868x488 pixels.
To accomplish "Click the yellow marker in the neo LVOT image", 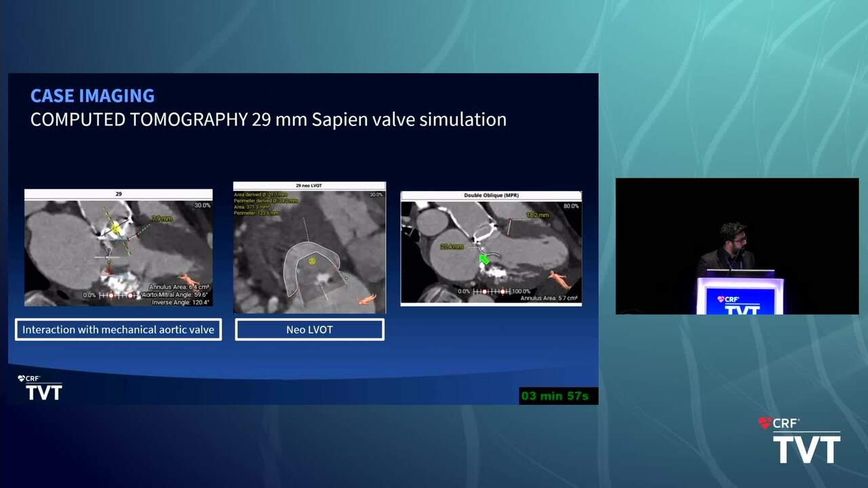I will (312, 260).
